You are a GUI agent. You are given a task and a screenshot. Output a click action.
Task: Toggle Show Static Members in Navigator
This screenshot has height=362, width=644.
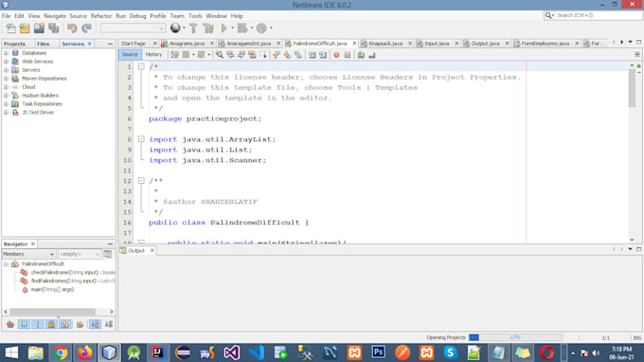(37, 325)
